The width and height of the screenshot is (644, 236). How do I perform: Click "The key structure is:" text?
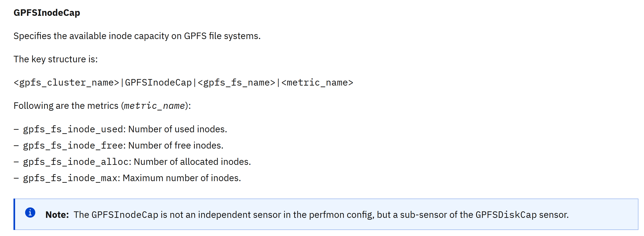coord(56,59)
